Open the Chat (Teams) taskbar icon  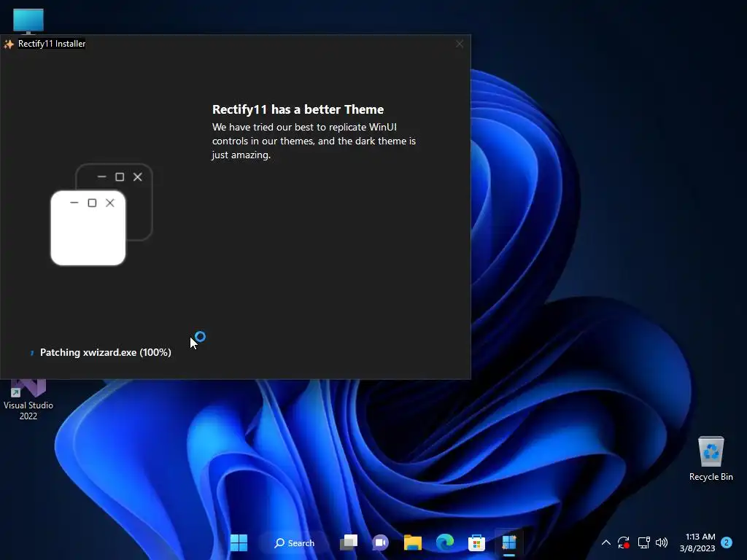click(x=380, y=542)
